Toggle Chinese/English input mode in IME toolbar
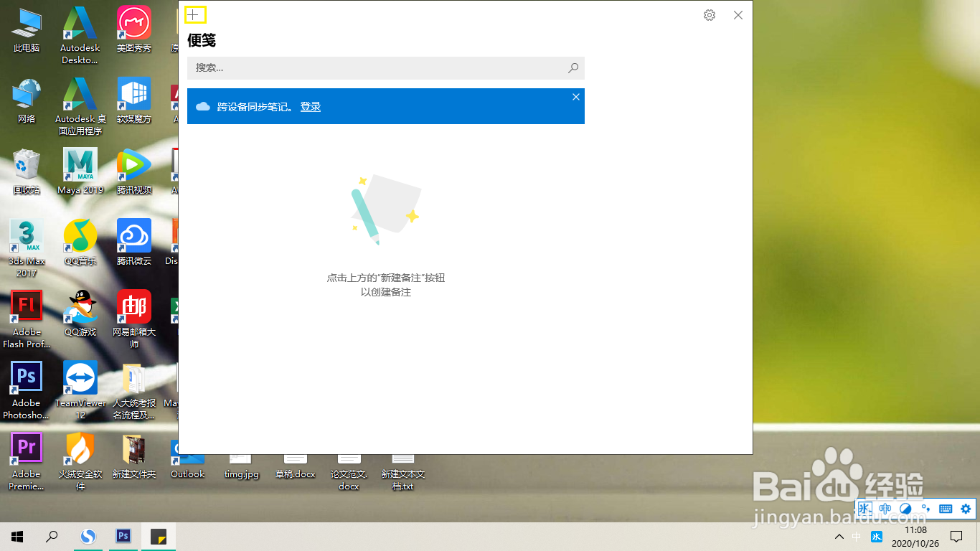This screenshot has height=551, width=980. coord(885,509)
